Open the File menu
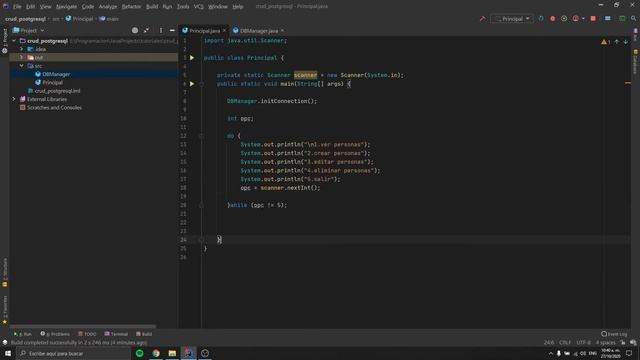The width and height of the screenshot is (640, 360). point(17,7)
